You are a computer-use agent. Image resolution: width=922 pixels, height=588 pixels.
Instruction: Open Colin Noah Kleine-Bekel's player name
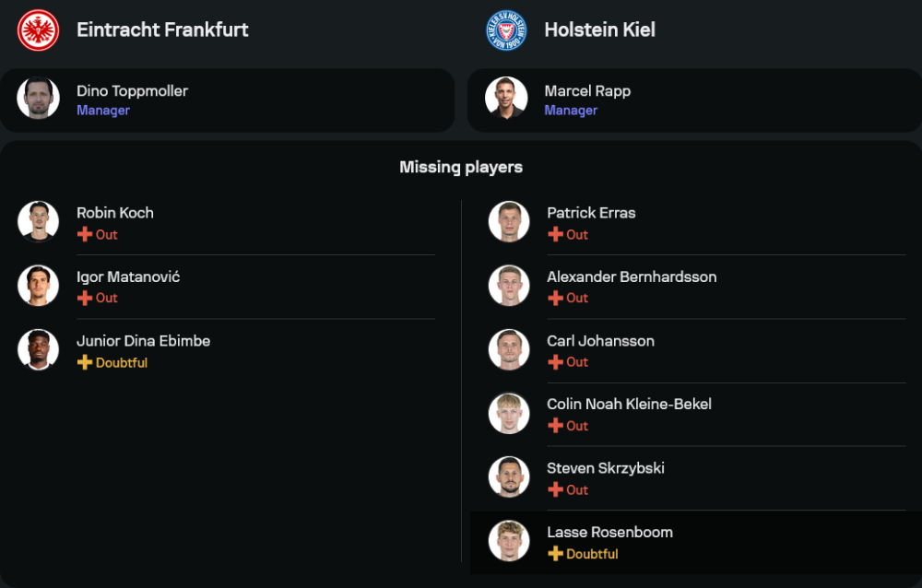point(629,404)
